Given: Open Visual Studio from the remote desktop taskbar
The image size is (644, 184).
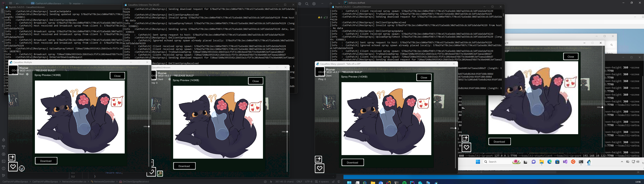Looking at the screenshot, I should (x=565, y=162).
